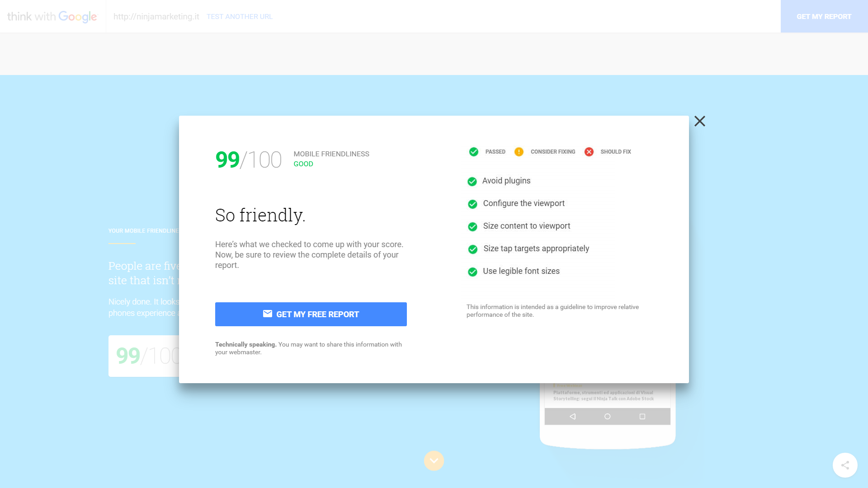Click the share icon in the bottom right corner
Image resolution: width=868 pixels, height=488 pixels.
845,465
